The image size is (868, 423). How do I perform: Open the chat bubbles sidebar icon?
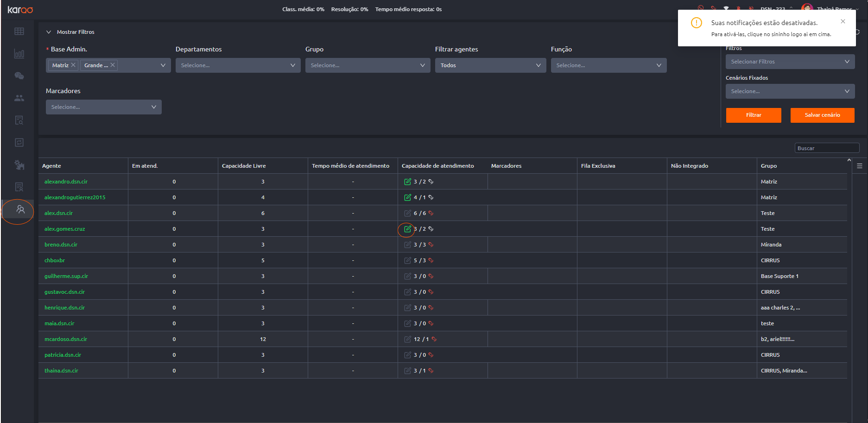(x=19, y=76)
